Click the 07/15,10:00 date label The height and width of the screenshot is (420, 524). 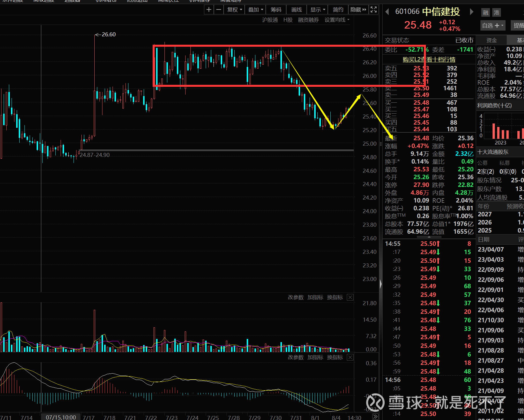coord(61,417)
